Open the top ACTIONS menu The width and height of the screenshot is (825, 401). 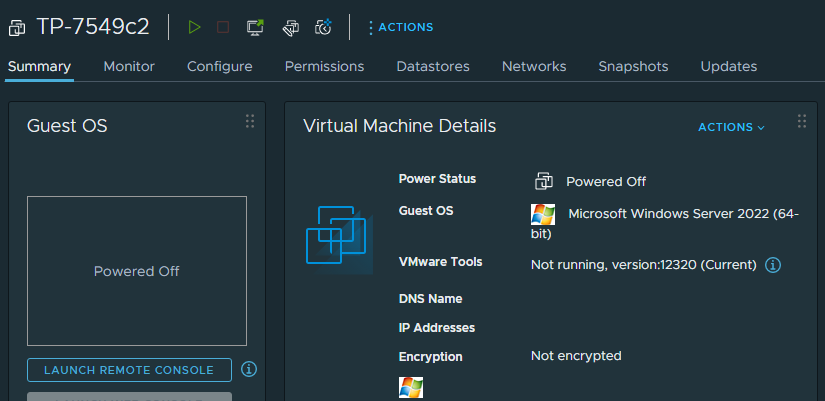401,27
